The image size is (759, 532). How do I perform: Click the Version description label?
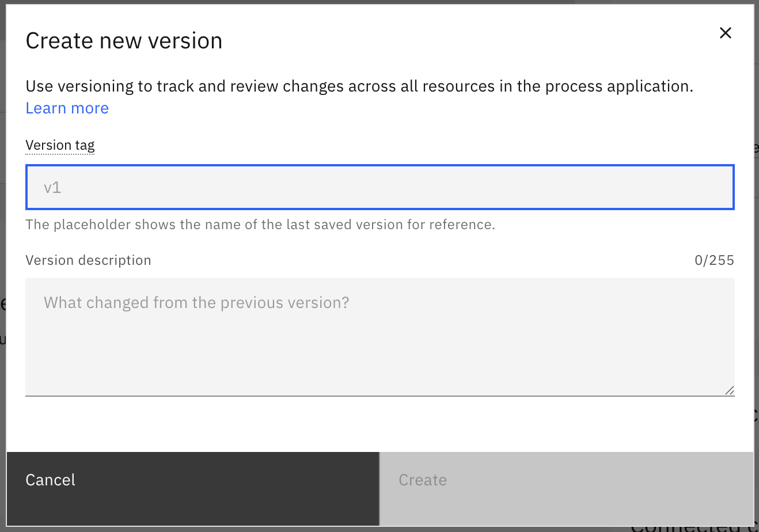click(x=88, y=260)
